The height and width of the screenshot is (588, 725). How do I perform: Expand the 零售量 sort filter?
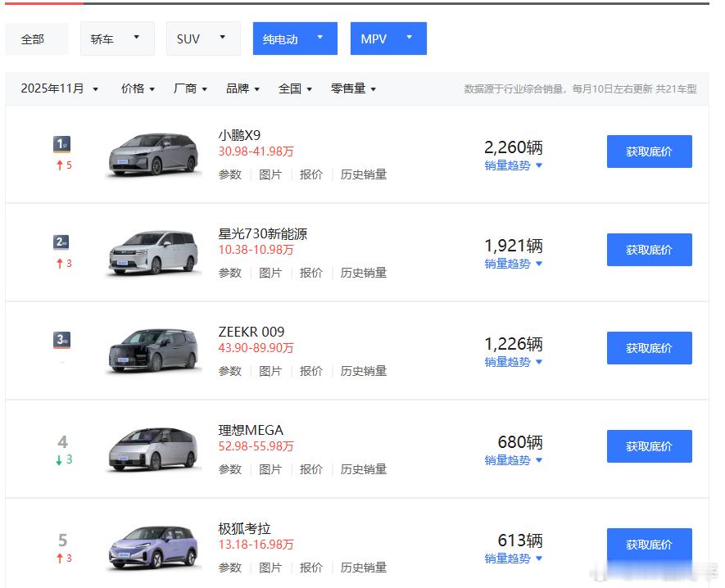pos(353,88)
